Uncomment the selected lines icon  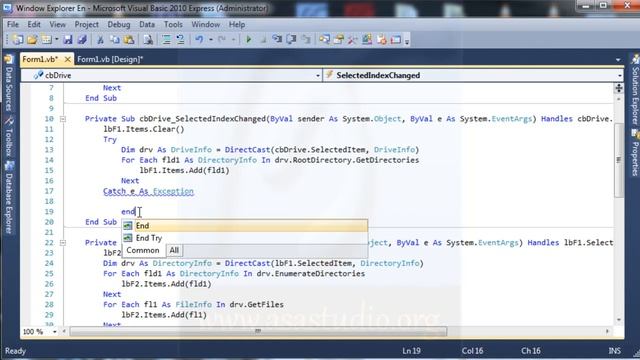tap(180, 40)
